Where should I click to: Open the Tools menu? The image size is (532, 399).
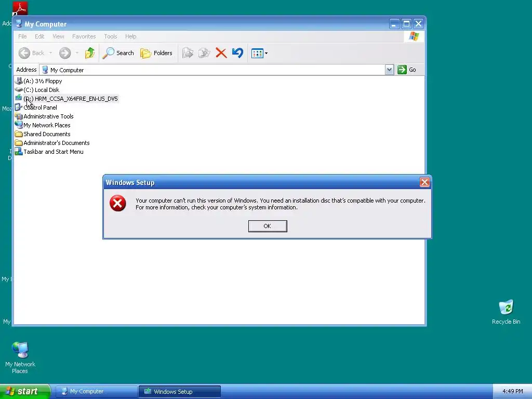click(110, 36)
